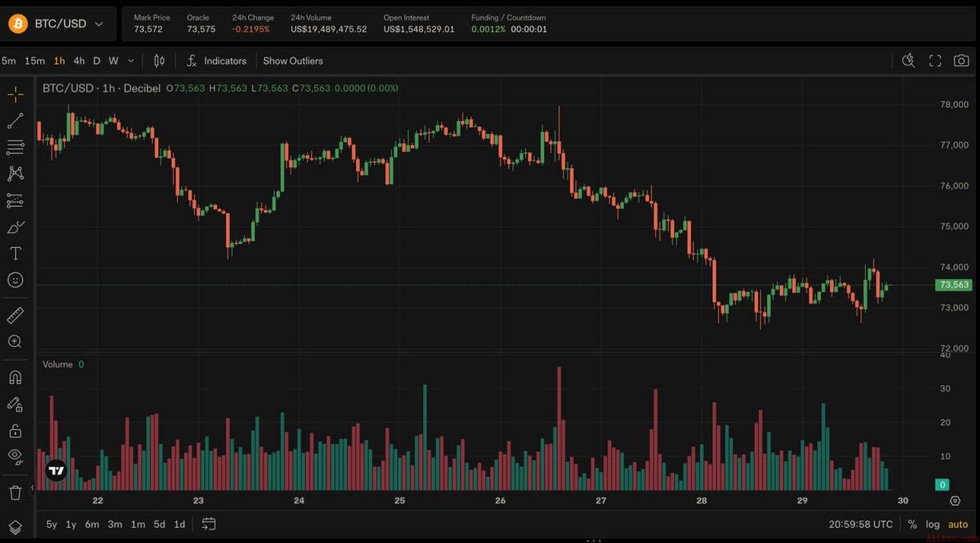Viewport: 980px width, 543px height.
Task: Toggle log scale on price axis
Action: (932, 524)
